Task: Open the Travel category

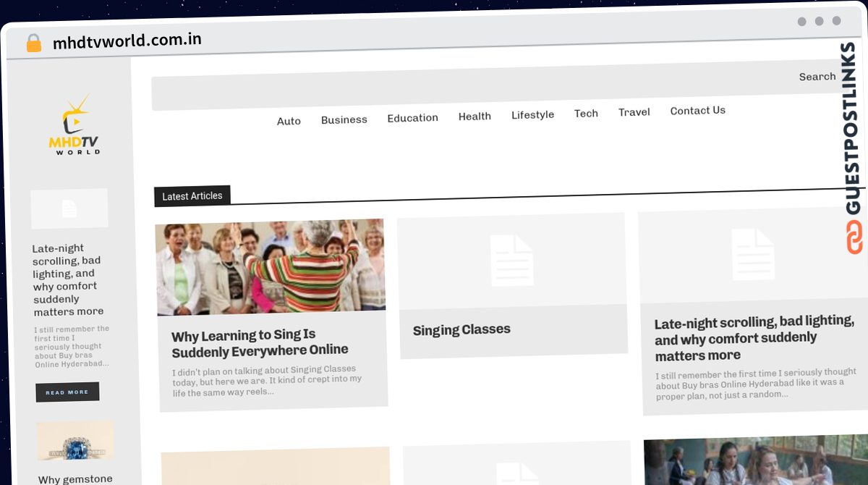Action: click(x=634, y=111)
